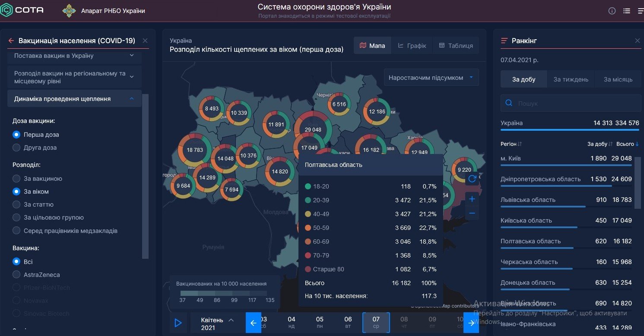The image size is (644, 336).
Task: Go to previous dates with left arrow
Action: point(254,323)
